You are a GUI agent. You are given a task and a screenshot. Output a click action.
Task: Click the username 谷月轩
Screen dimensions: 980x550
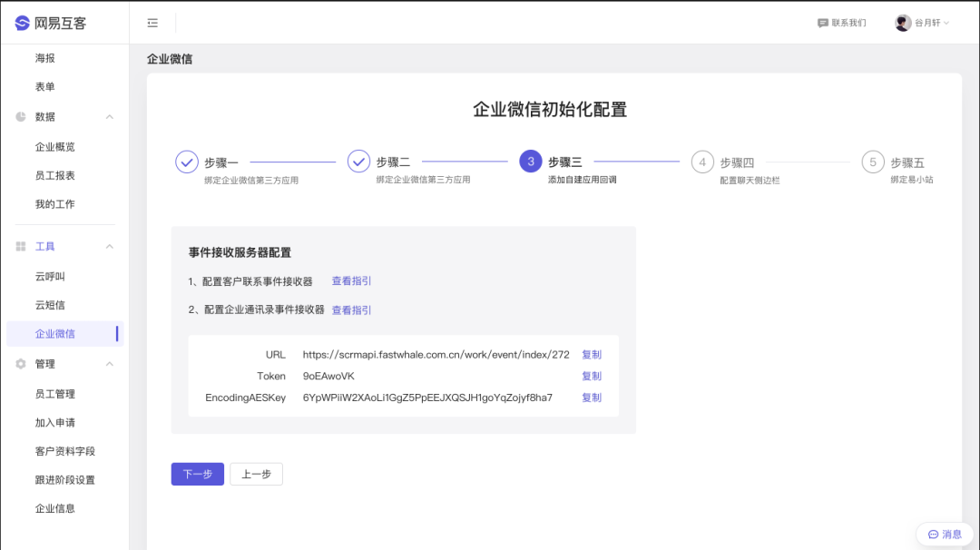click(x=927, y=23)
